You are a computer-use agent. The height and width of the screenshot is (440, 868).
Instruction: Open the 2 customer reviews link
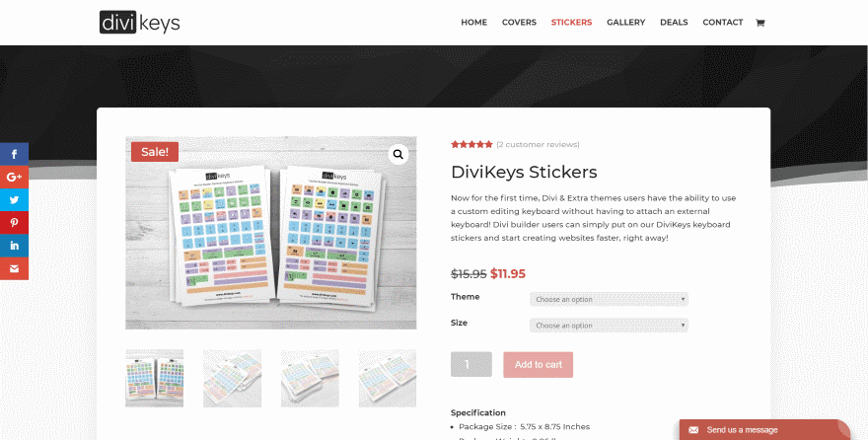pos(538,144)
